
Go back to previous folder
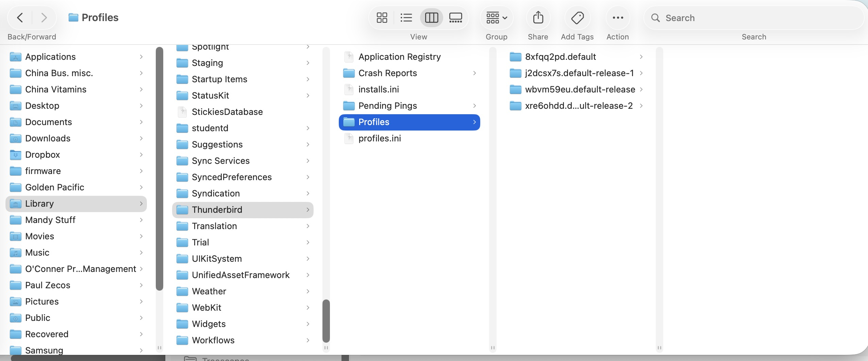click(20, 18)
